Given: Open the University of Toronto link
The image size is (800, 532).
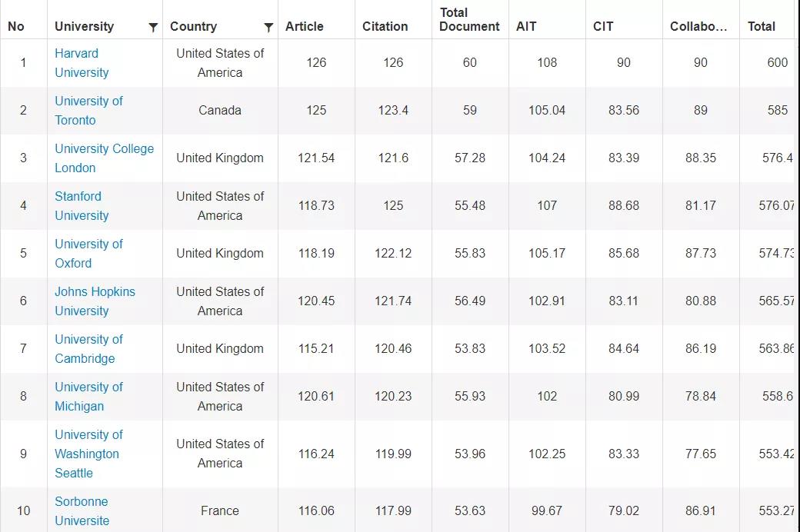Looking at the screenshot, I should (x=88, y=111).
